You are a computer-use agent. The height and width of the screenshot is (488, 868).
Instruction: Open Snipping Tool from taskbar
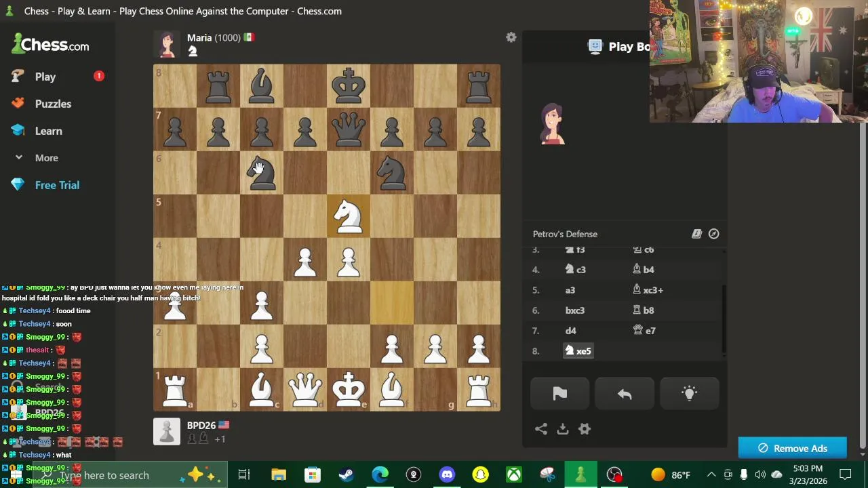pos(547,474)
